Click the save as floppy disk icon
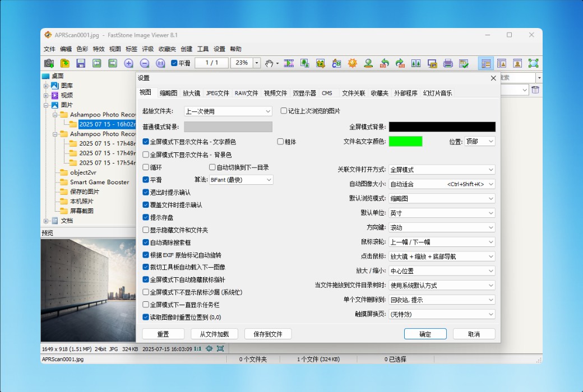The height and width of the screenshot is (392, 583). pyautogui.click(x=81, y=63)
